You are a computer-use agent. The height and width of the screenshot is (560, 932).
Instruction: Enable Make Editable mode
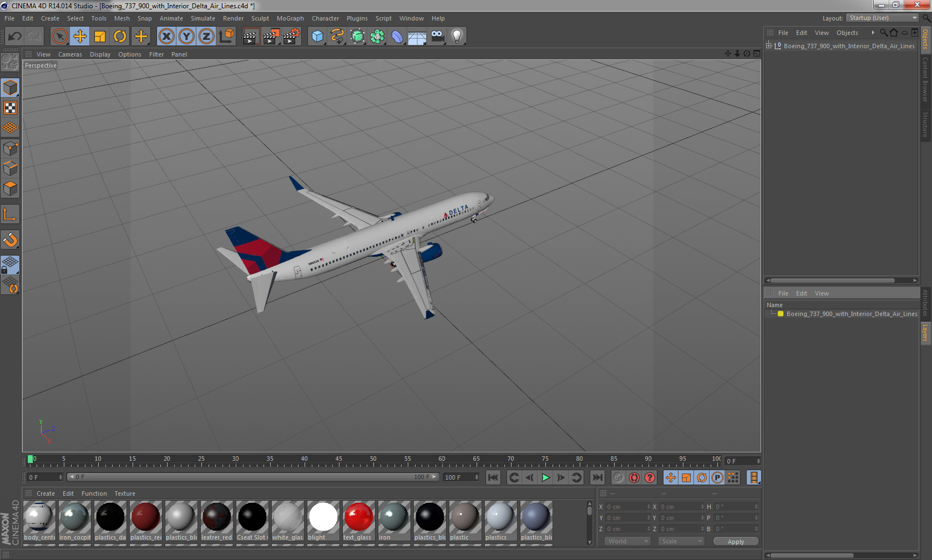click(x=10, y=62)
